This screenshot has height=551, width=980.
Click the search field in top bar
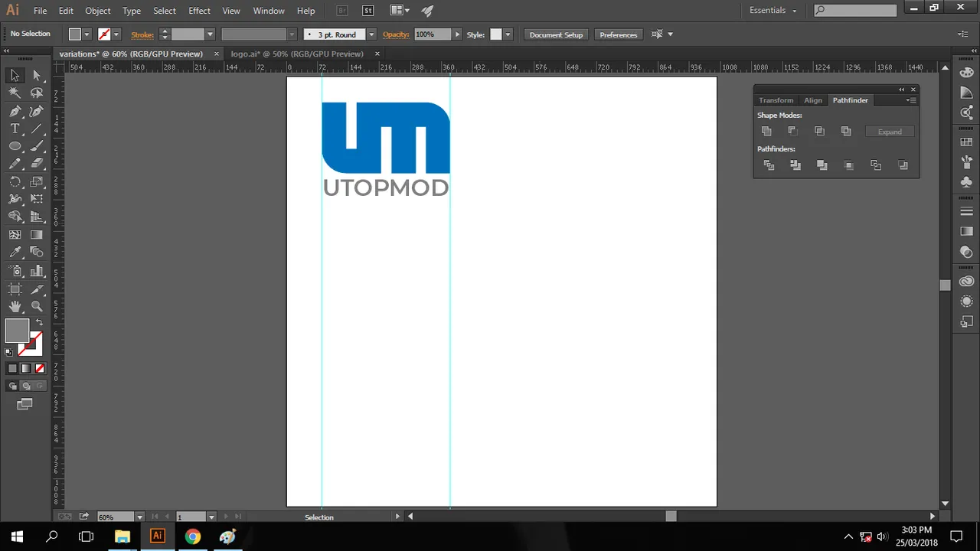click(854, 11)
